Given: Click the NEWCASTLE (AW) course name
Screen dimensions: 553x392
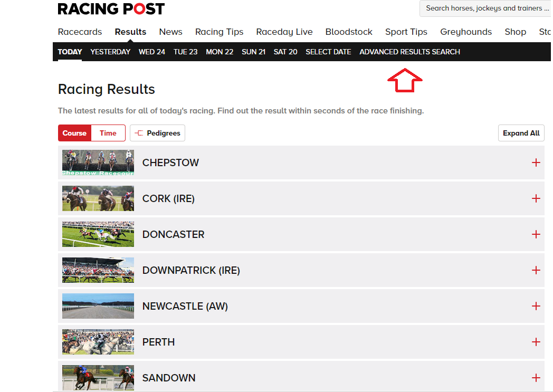Looking at the screenshot, I should point(185,306).
